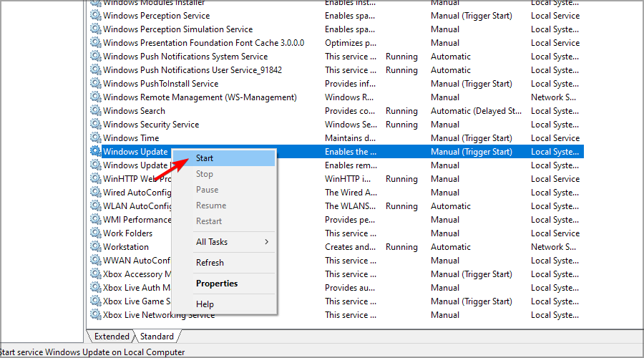Select the Windows Time service

tap(131, 137)
